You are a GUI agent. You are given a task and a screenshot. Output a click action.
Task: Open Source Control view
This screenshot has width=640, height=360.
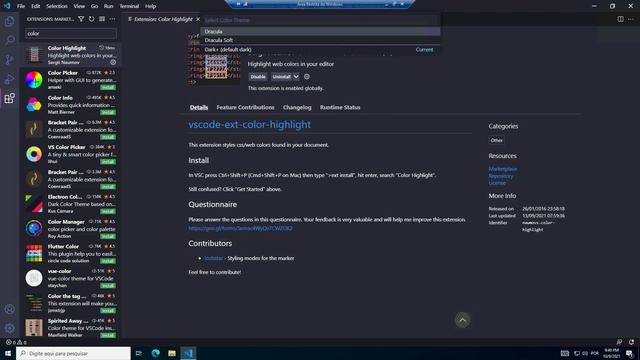(9, 60)
